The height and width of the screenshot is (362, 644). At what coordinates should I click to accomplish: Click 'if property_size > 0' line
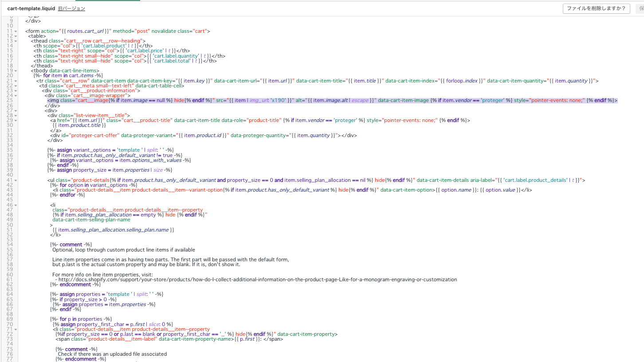pyautogui.click(x=83, y=299)
